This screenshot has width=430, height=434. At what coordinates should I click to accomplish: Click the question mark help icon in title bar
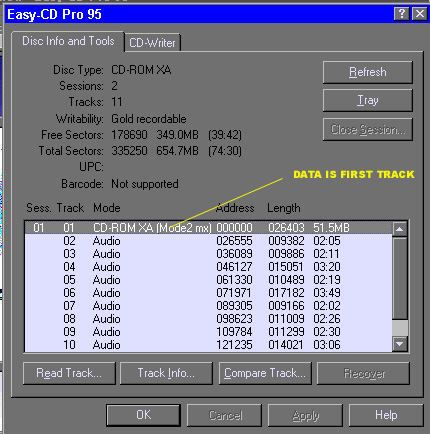click(x=402, y=14)
